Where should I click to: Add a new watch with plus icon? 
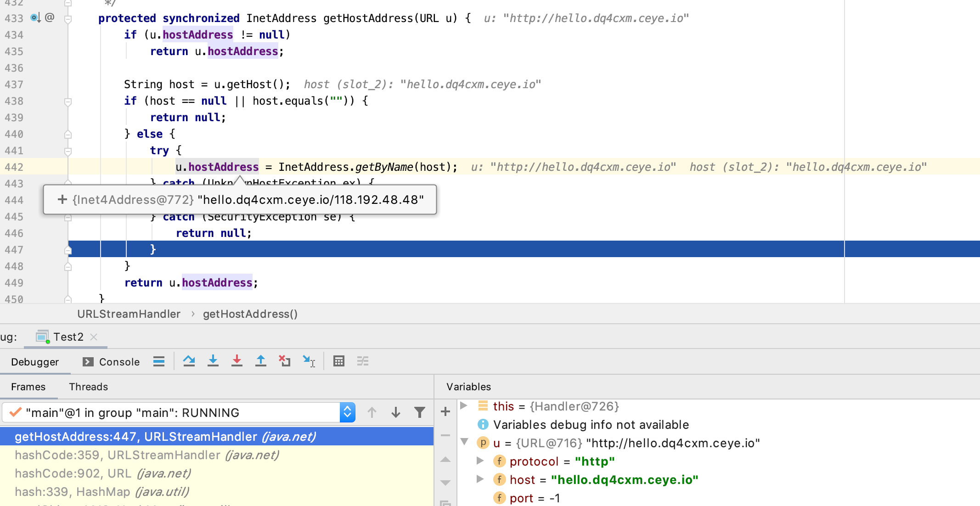click(445, 411)
